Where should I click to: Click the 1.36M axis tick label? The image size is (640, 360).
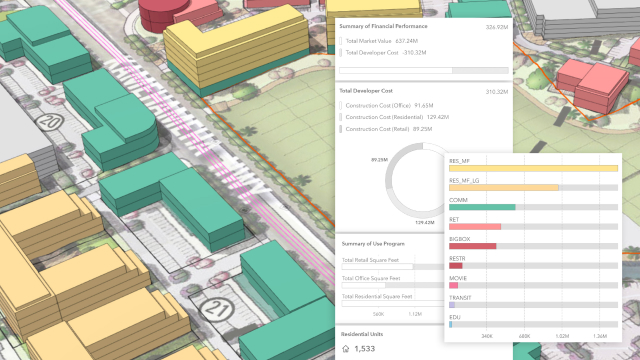(600, 336)
